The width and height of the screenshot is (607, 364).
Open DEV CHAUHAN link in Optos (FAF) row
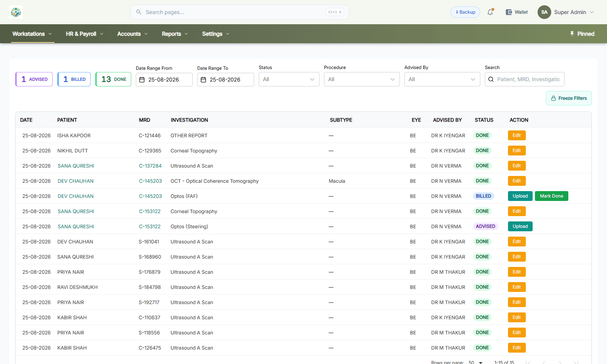pyautogui.click(x=75, y=196)
